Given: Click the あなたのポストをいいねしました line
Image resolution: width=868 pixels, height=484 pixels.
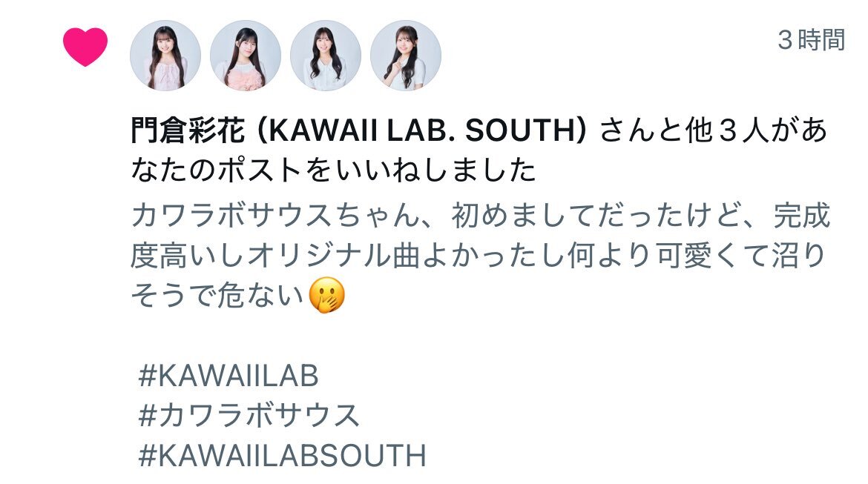Looking at the screenshot, I should tap(333, 170).
